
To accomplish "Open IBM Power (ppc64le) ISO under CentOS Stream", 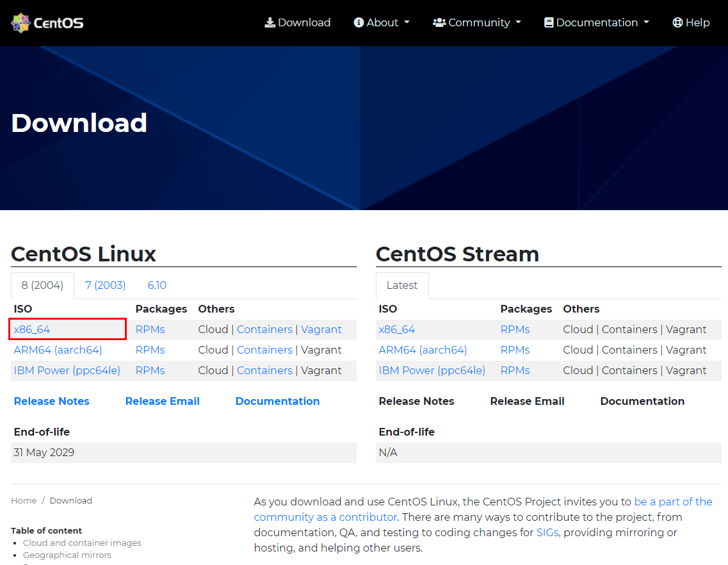I will [x=432, y=370].
